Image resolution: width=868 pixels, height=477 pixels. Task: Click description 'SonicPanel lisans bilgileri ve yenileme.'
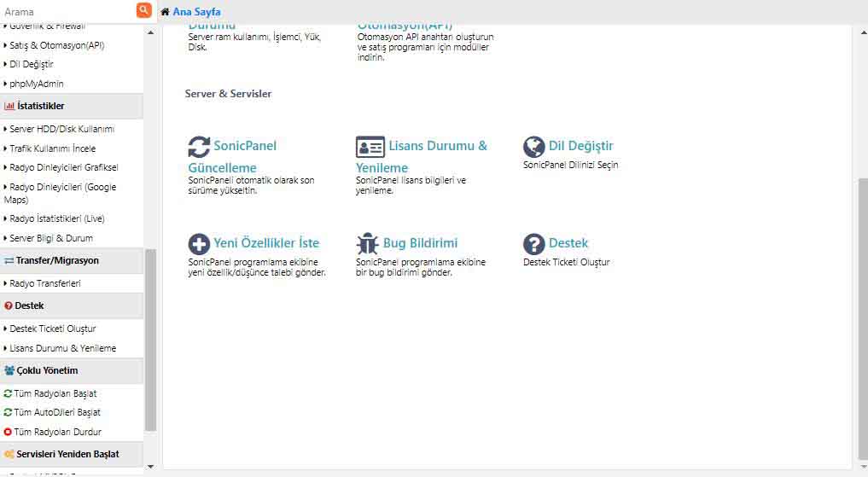coord(411,185)
